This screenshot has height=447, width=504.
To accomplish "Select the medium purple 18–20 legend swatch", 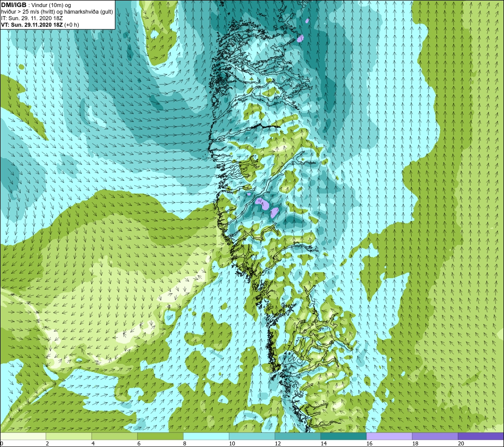I will point(435,436).
